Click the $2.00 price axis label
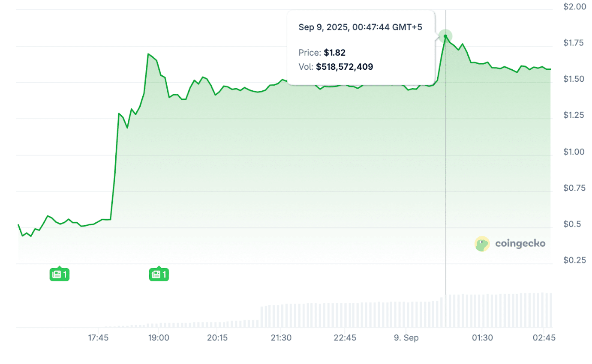Viewport: 592px width, 364px height. coord(574,7)
